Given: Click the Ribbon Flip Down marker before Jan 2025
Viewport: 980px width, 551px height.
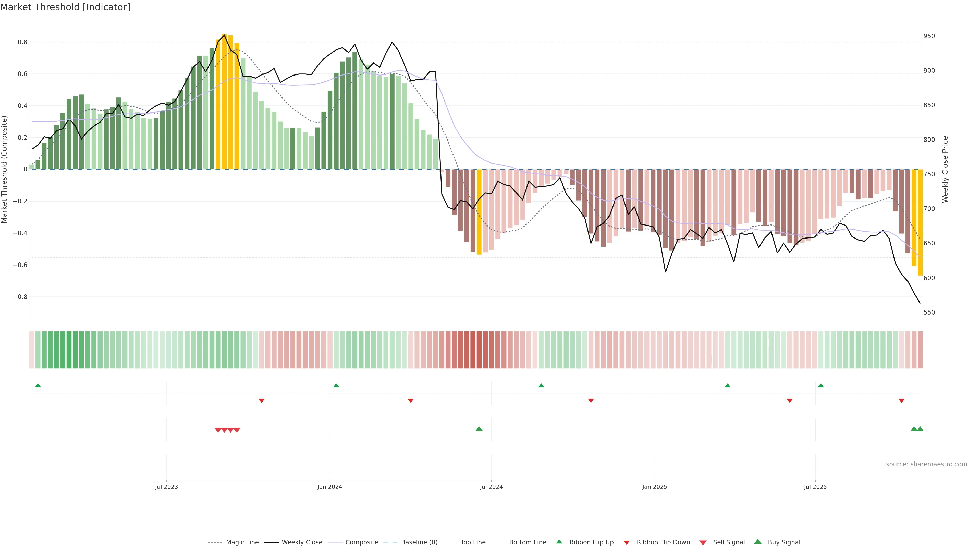Looking at the screenshot, I should tap(591, 401).
